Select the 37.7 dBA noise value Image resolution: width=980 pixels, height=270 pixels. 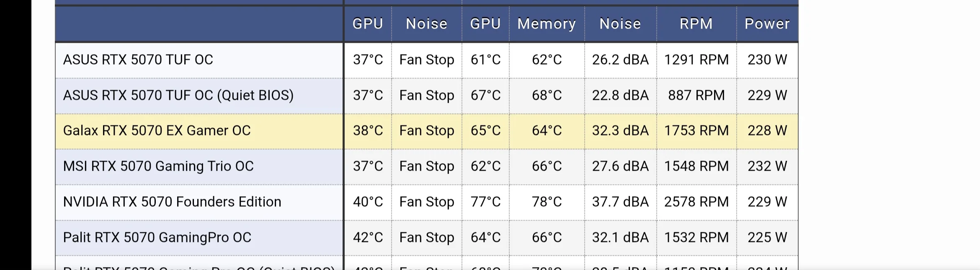point(620,202)
